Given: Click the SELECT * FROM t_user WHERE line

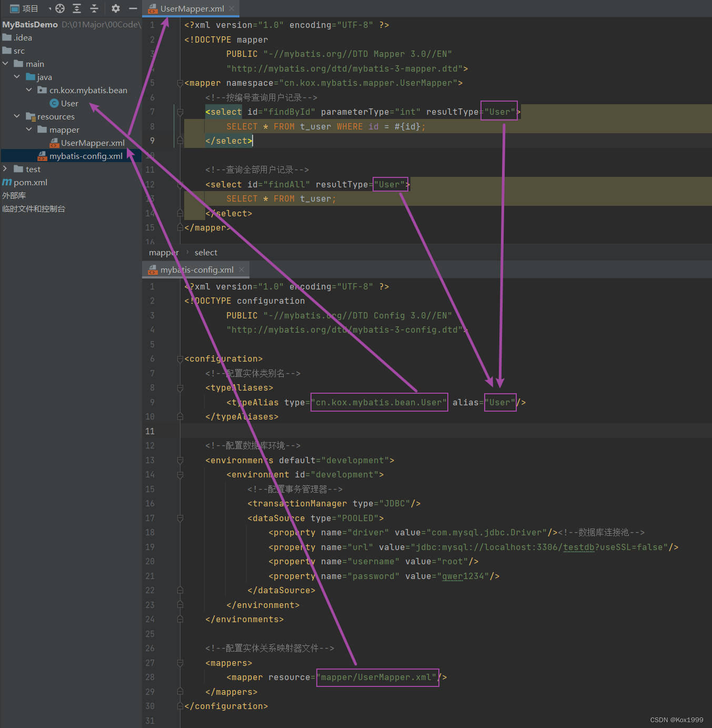Looking at the screenshot, I should tap(326, 127).
